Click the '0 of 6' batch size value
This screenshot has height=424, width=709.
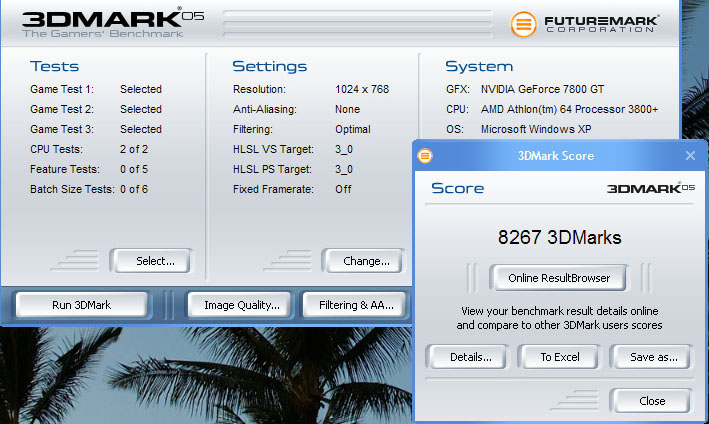[134, 189]
